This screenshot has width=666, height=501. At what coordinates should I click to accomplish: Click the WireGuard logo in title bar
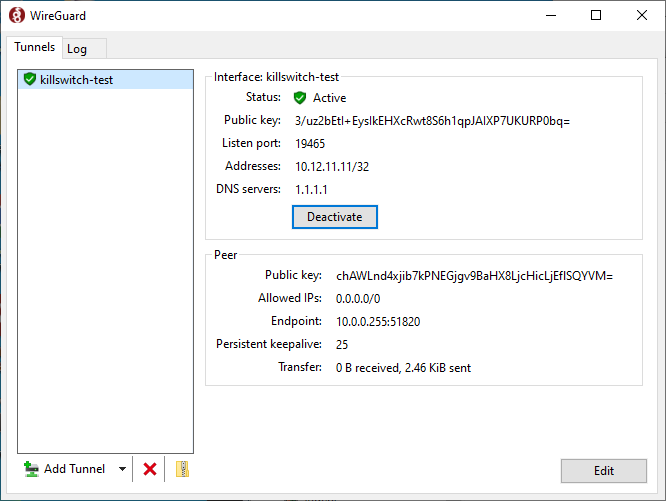17,15
